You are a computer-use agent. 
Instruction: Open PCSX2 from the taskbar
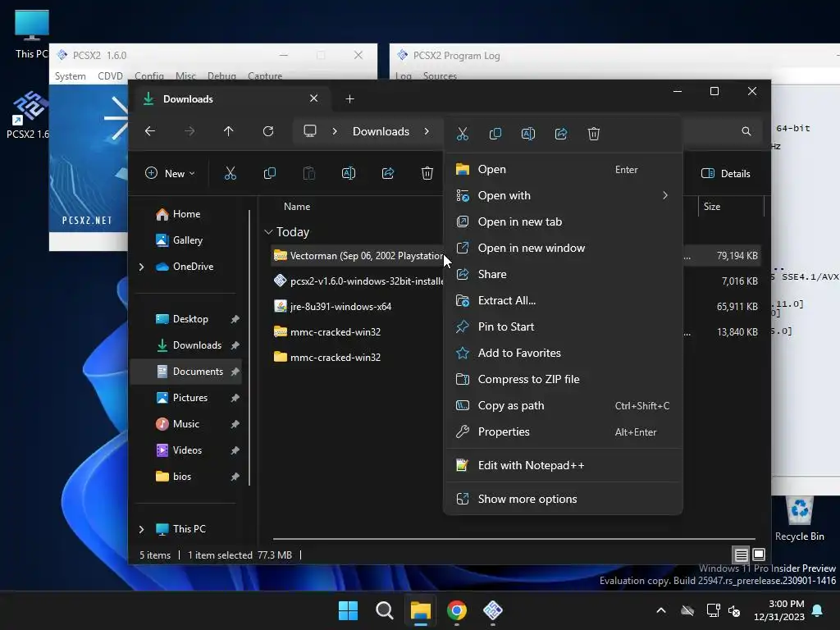pyautogui.click(x=493, y=610)
